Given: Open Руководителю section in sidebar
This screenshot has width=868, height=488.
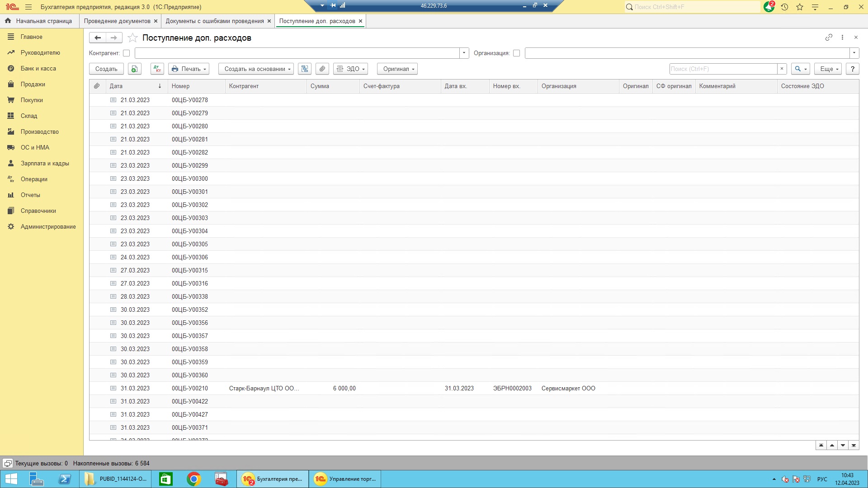Looking at the screenshot, I should 40,53.
